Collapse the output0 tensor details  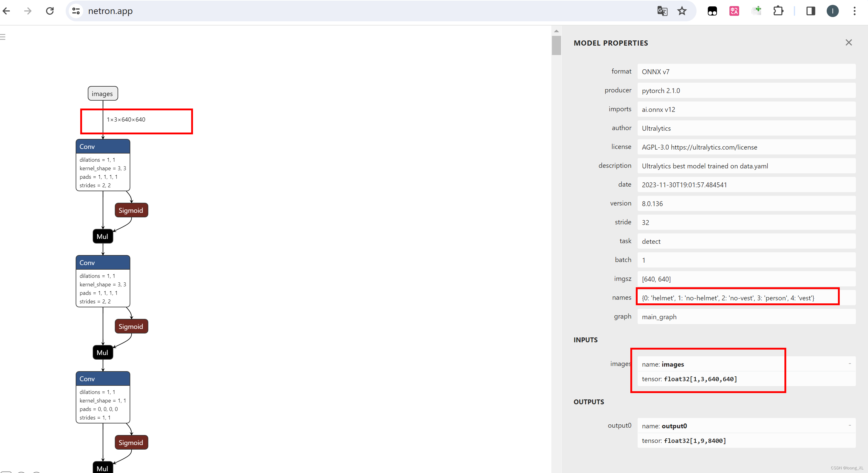pyautogui.click(x=849, y=426)
